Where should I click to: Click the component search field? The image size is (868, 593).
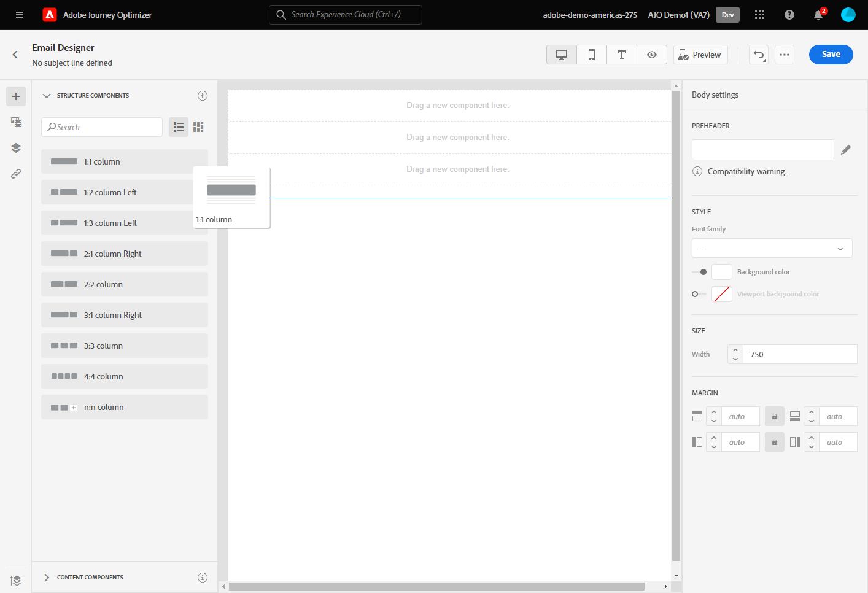pos(102,127)
